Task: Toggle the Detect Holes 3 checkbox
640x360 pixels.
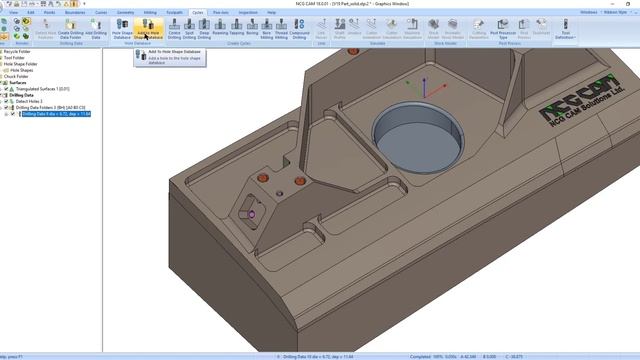Action: 6,101
